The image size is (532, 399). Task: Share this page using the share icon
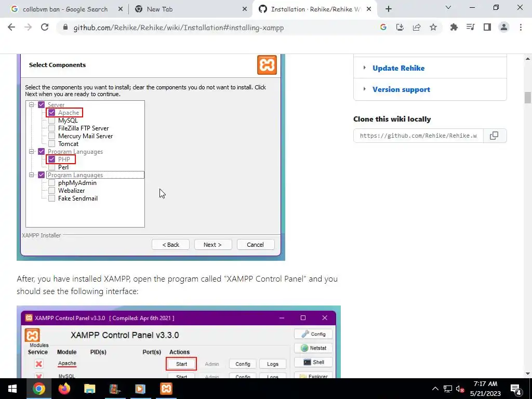[417, 28]
